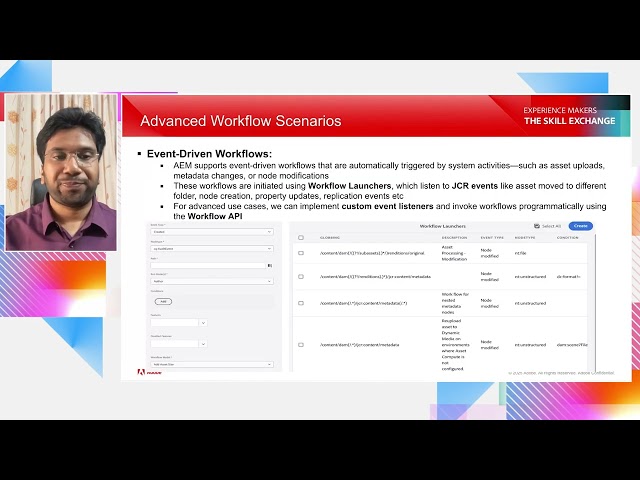Open the Nodetype dropdown in the form
The image size is (640, 480).
[x=212, y=249]
